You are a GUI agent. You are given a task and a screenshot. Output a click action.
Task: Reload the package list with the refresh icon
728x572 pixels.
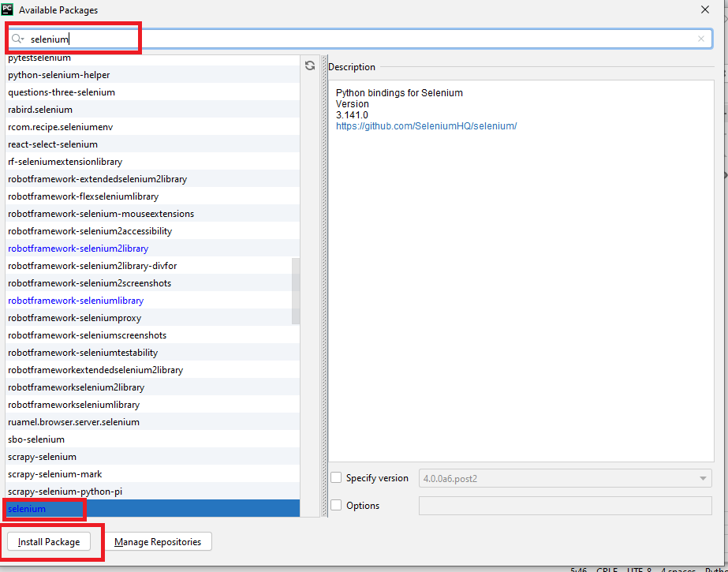pyautogui.click(x=310, y=66)
